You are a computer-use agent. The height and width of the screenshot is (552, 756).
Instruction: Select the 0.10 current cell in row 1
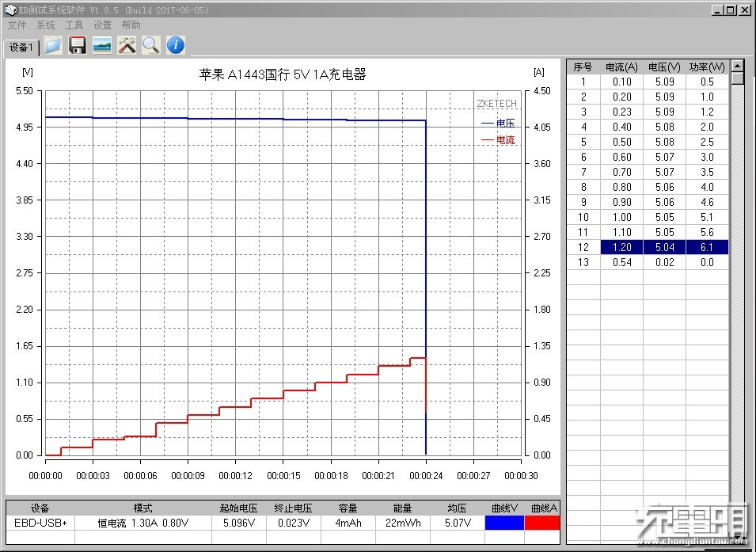[x=621, y=82]
